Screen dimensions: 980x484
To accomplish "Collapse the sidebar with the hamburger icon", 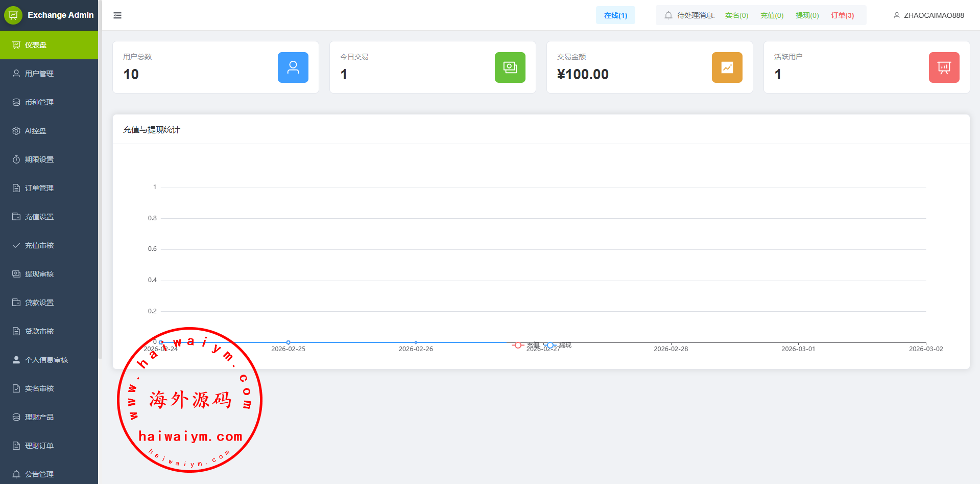I will point(117,15).
